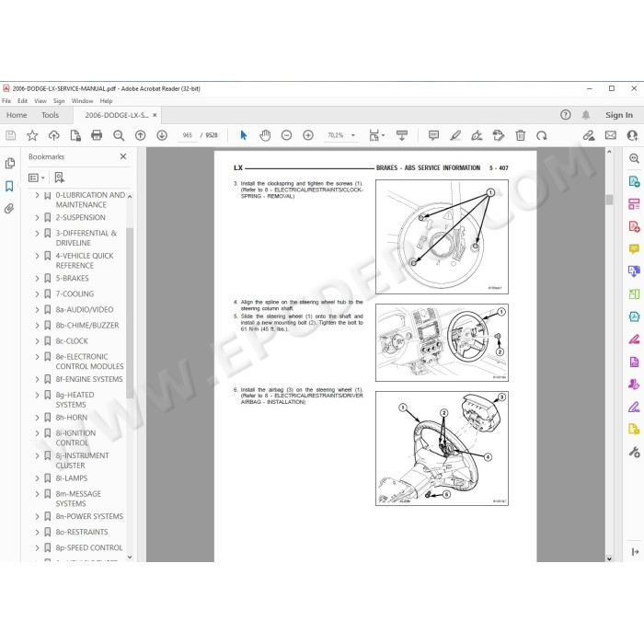
Task: Print the document using the printer icon
Action: click(x=97, y=135)
